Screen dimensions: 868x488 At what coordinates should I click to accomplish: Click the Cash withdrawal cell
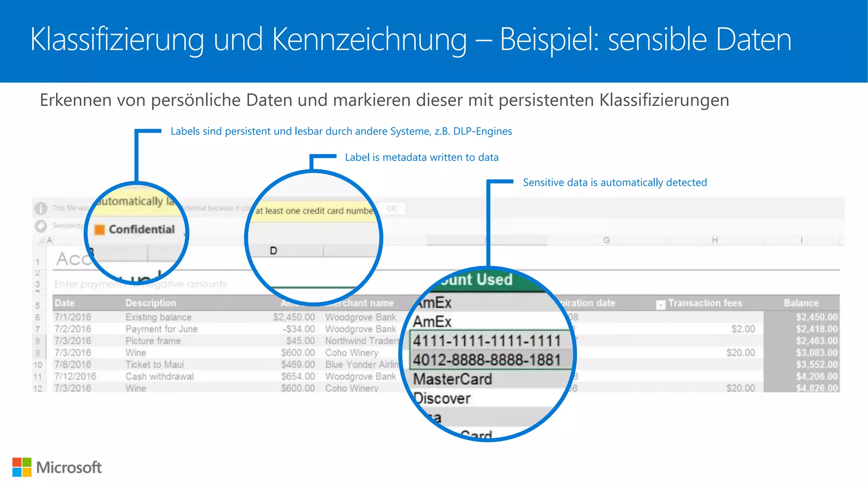click(159, 376)
